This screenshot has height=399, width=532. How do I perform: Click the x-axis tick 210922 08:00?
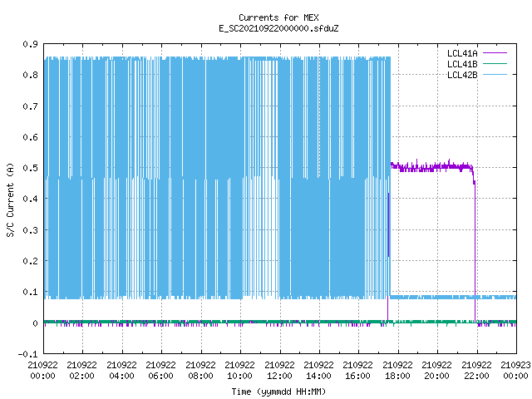[x=200, y=371]
